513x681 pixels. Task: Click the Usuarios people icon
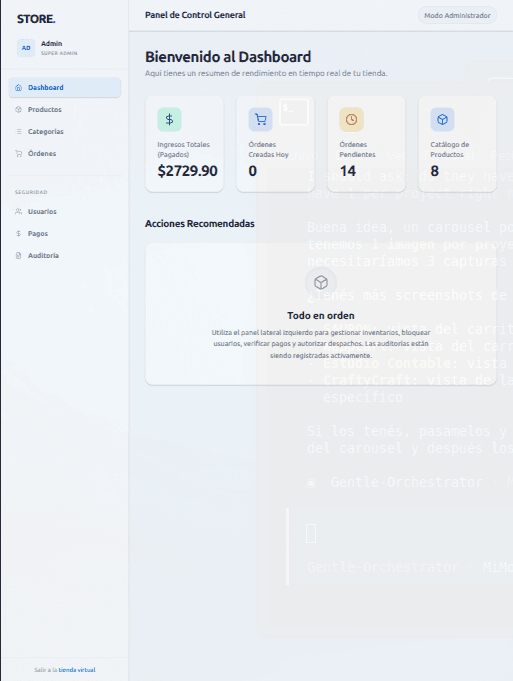(x=18, y=212)
